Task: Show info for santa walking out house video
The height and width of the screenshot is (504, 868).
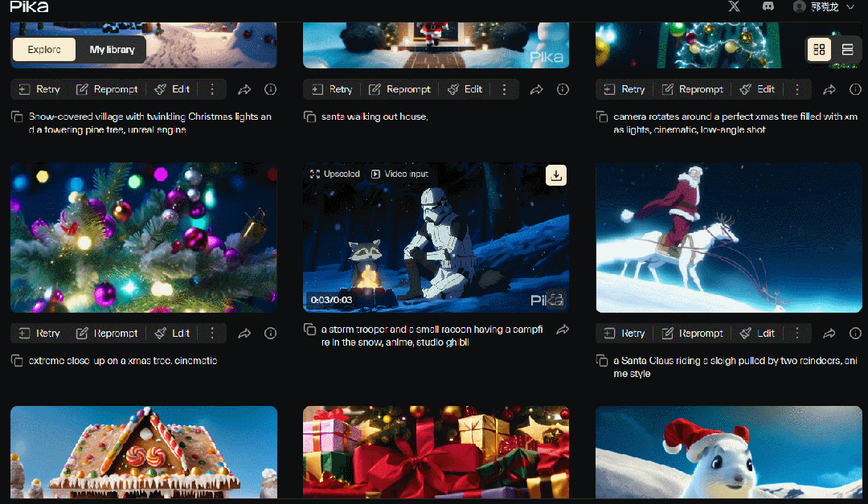Action: (x=563, y=89)
